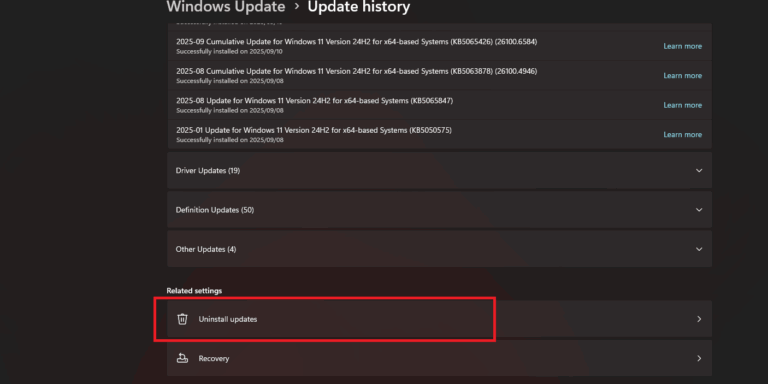Click the Driver Updates (19) label
Viewport: 768px width, 384px height.
[x=208, y=170]
